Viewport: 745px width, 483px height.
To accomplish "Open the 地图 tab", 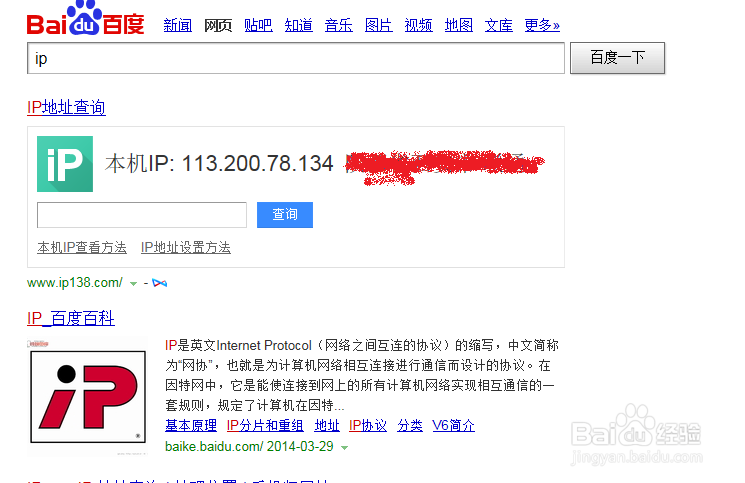I will coord(458,25).
